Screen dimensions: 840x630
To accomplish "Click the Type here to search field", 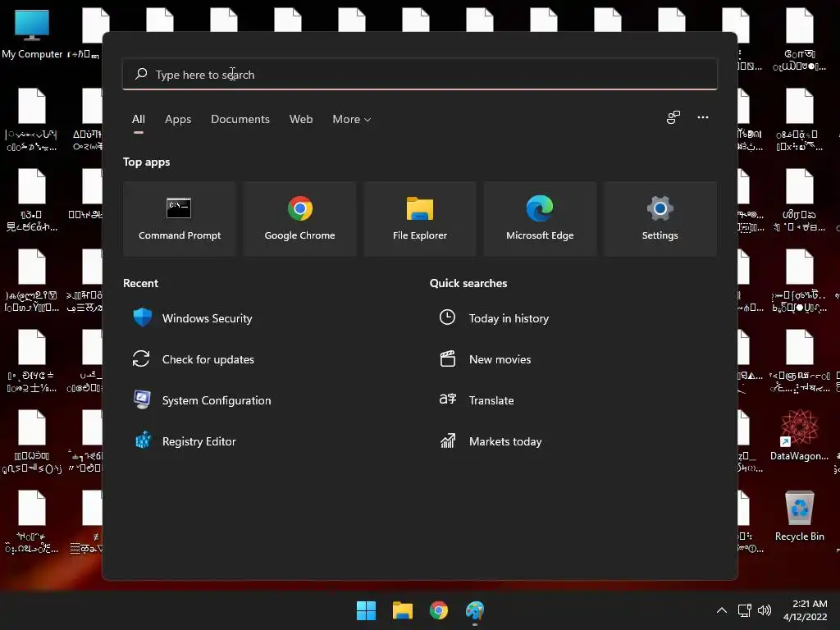I will (x=420, y=74).
